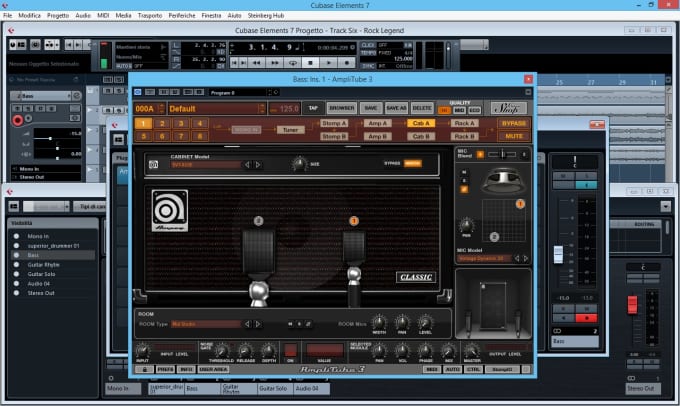Viewport: 680px width, 406px height.
Task: Go to next room type arrow
Action: [258, 324]
